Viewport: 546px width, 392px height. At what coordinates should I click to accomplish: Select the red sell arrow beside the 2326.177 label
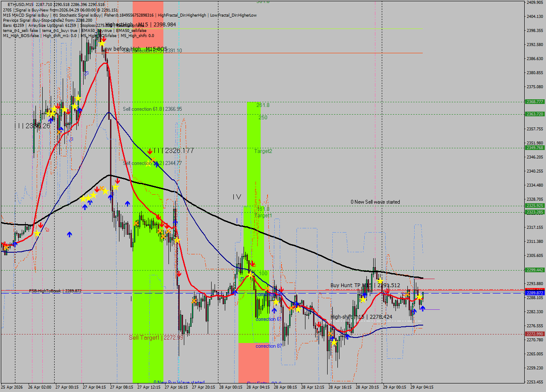point(150,150)
